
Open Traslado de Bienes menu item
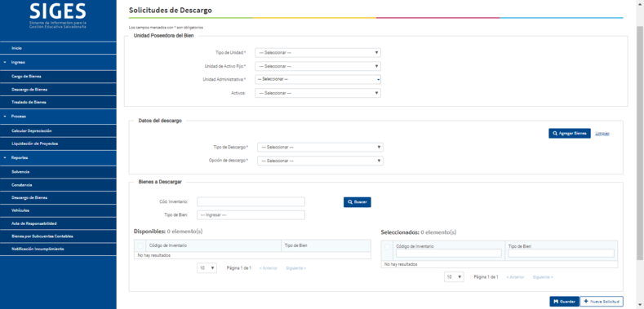point(58,102)
